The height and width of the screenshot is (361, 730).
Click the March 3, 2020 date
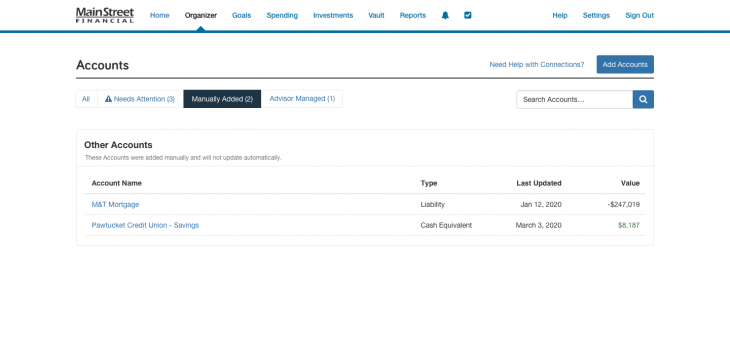click(x=539, y=225)
